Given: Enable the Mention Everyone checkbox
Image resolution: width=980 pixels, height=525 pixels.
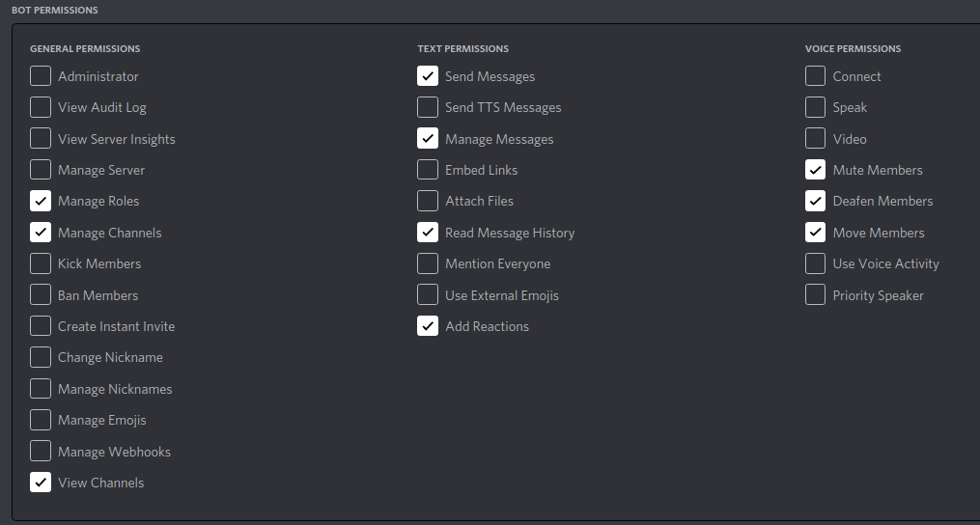Looking at the screenshot, I should 428,263.
